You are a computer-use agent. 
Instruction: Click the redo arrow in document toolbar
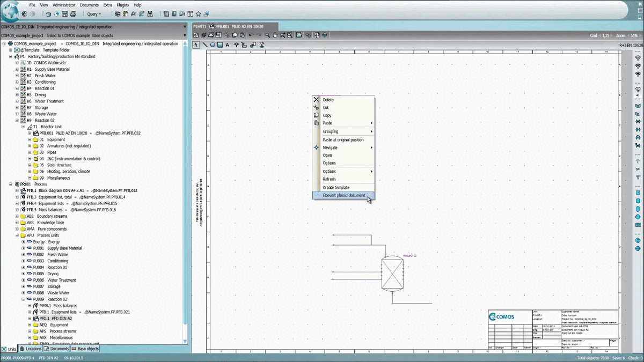[258, 35]
